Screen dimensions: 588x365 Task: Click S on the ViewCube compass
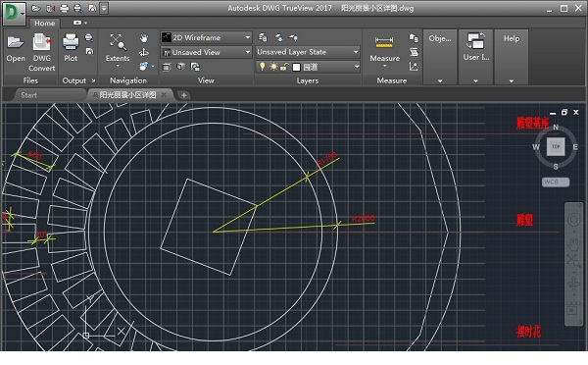556,167
